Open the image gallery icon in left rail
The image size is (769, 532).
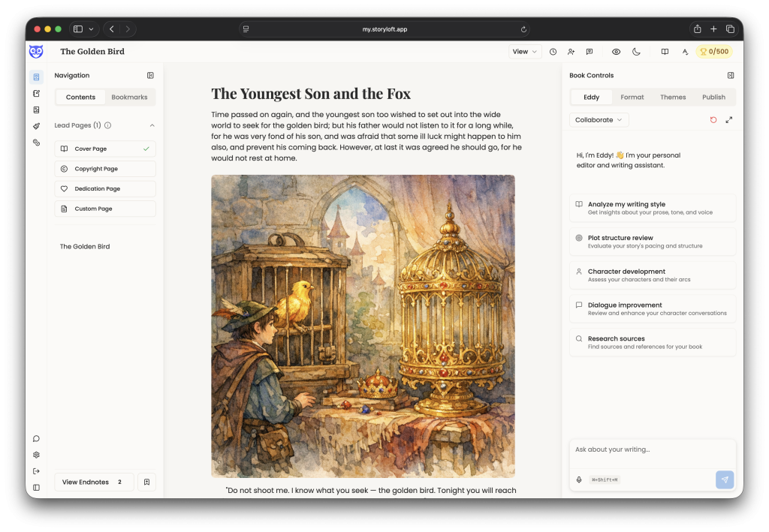pyautogui.click(x=36, y=110)
